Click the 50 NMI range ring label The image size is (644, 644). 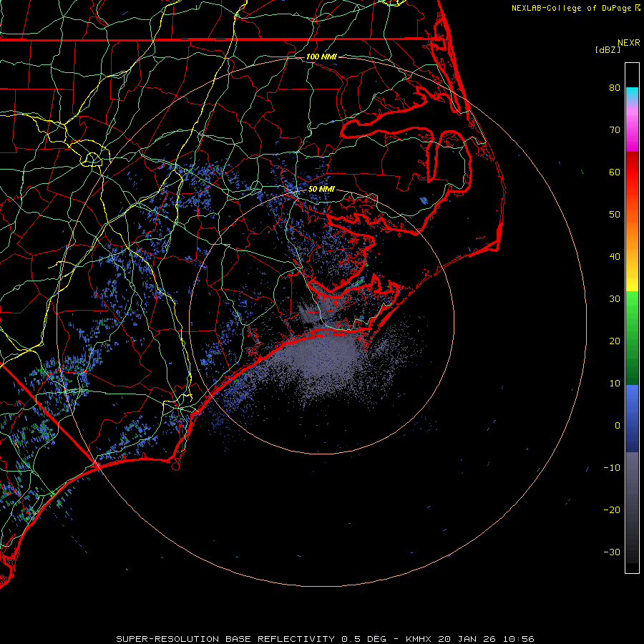coord(321,190)
